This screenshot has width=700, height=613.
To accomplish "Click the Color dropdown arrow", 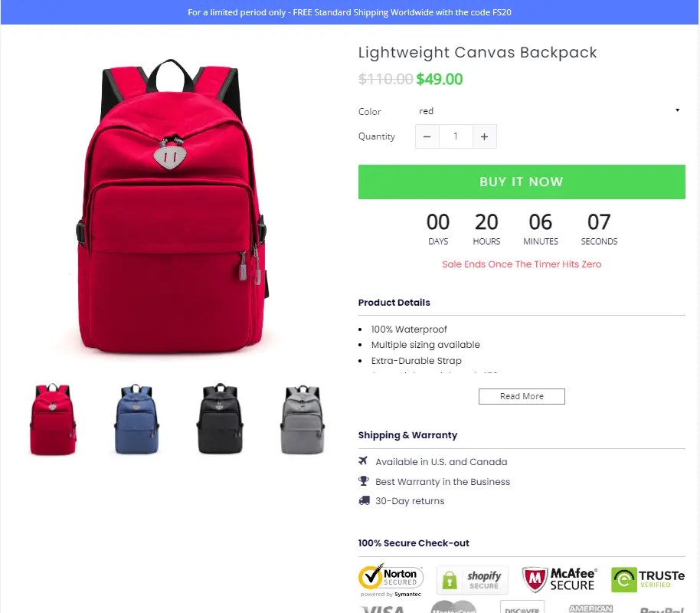I will [x=677, y=110].
